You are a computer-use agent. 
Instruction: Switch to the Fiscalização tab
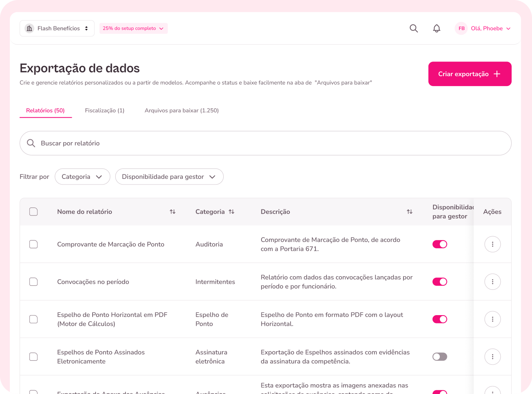point(105,111)
